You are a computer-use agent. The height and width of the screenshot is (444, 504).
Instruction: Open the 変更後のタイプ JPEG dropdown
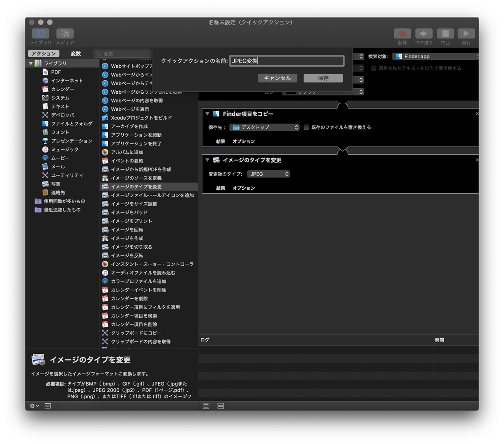point(269,174)
